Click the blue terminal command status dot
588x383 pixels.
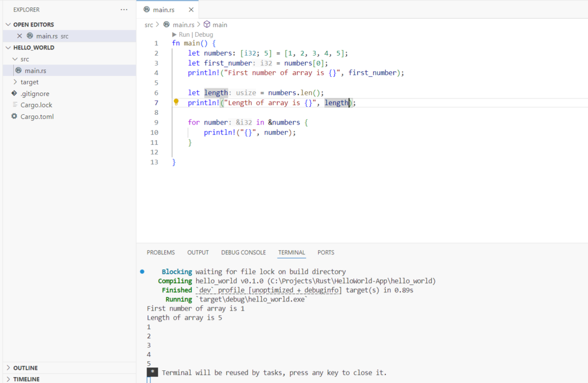(x=142, y=272)
